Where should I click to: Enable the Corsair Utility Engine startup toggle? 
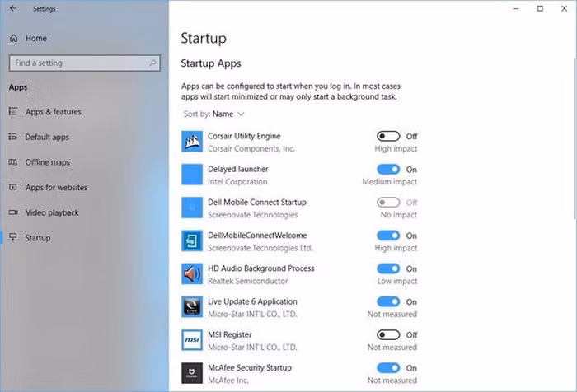(388, 137)
